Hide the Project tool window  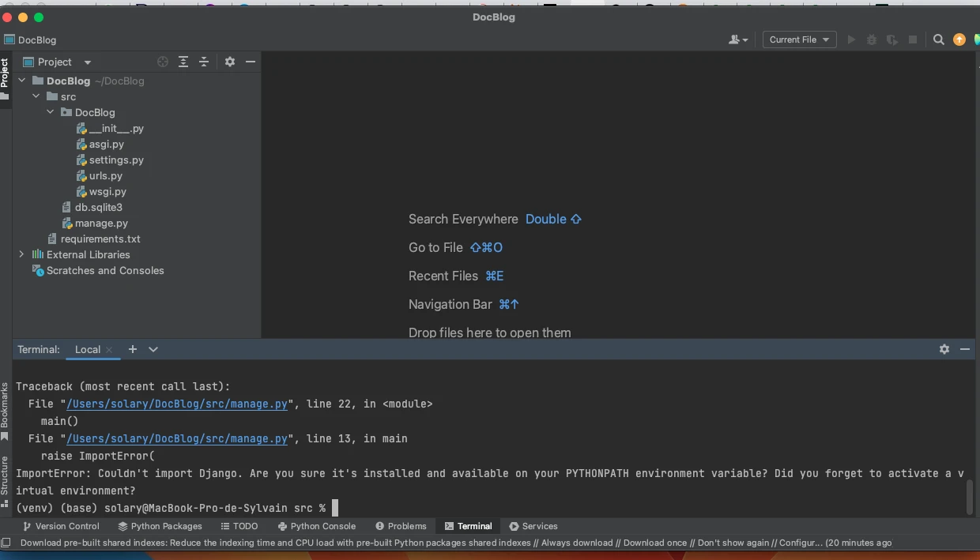click(x=251, y=62)
